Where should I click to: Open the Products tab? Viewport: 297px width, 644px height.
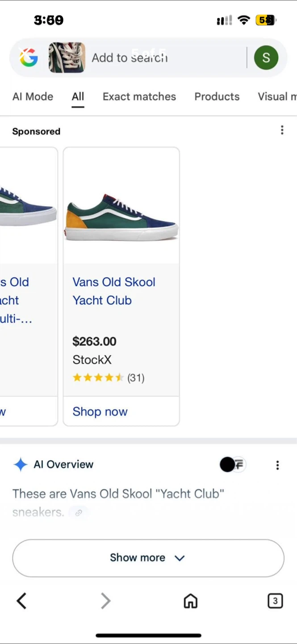[x=217, y=97]
